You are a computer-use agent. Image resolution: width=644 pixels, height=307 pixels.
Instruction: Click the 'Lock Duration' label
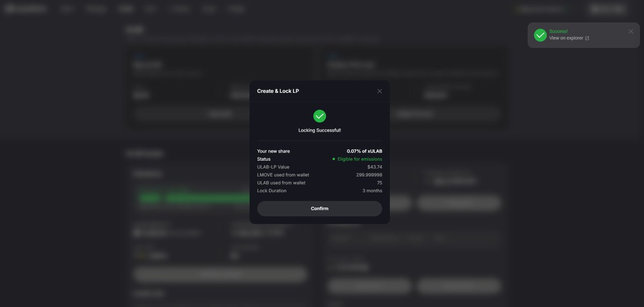click(x=272, y=191)
